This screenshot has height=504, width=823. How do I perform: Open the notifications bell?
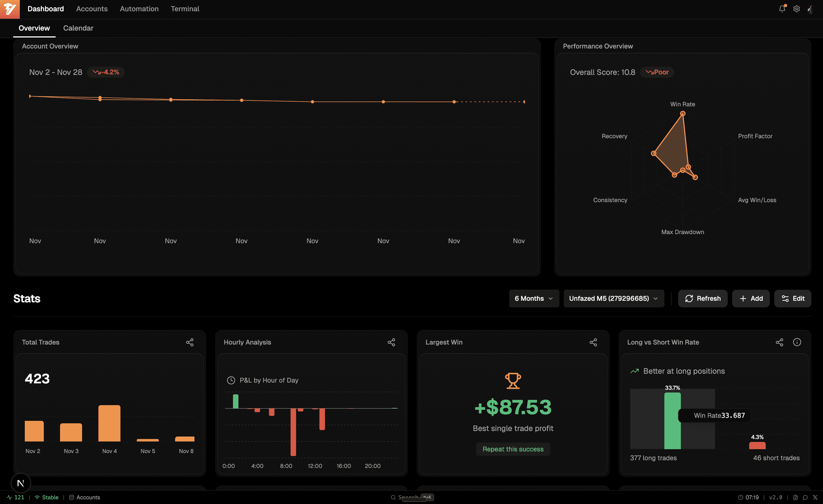tap(782, 9)
